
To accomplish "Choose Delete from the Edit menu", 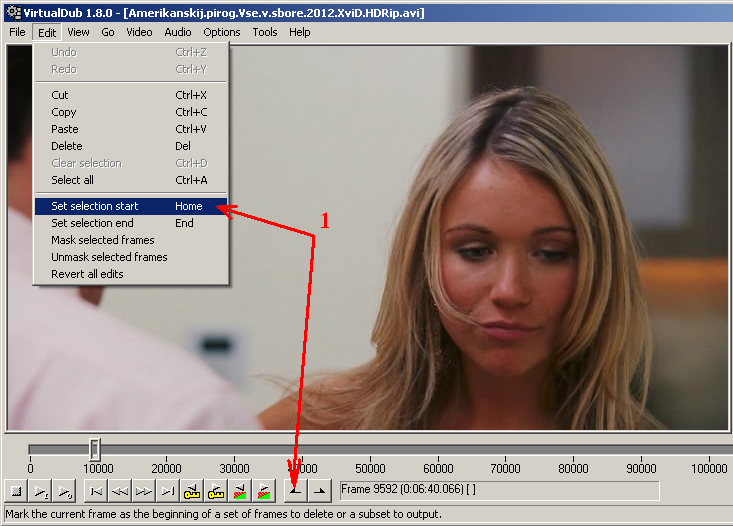I will (131, 146).
